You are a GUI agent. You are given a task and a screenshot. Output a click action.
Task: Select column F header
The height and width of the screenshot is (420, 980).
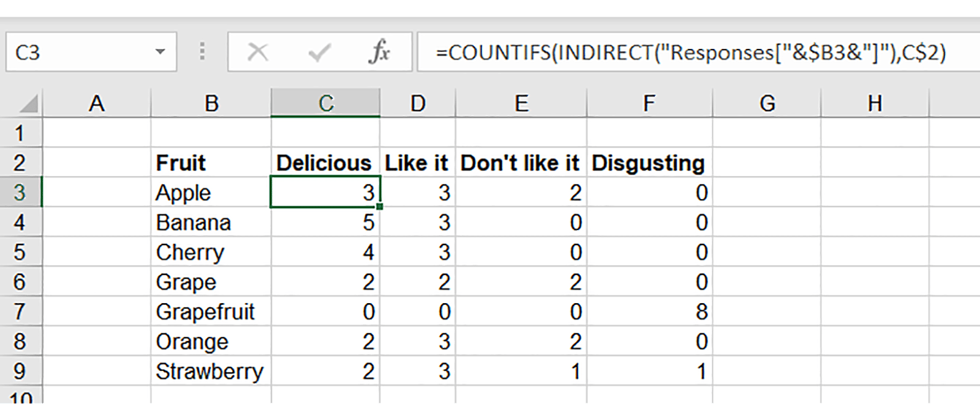[x=649, y=103]
